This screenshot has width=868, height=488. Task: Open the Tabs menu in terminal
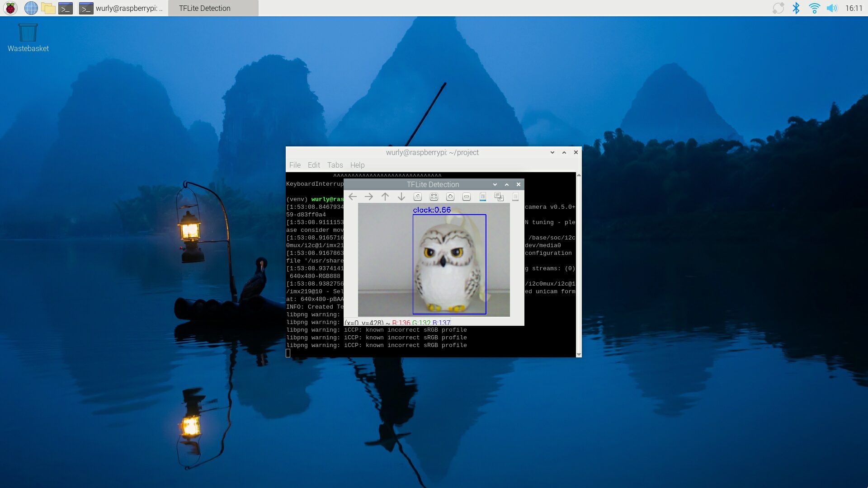(335, 165)
